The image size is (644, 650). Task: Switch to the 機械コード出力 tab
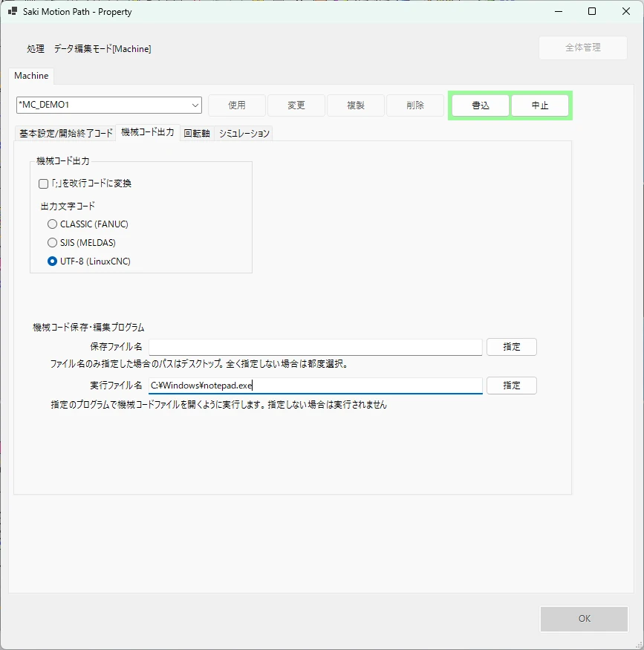click(x=148, y=132)
